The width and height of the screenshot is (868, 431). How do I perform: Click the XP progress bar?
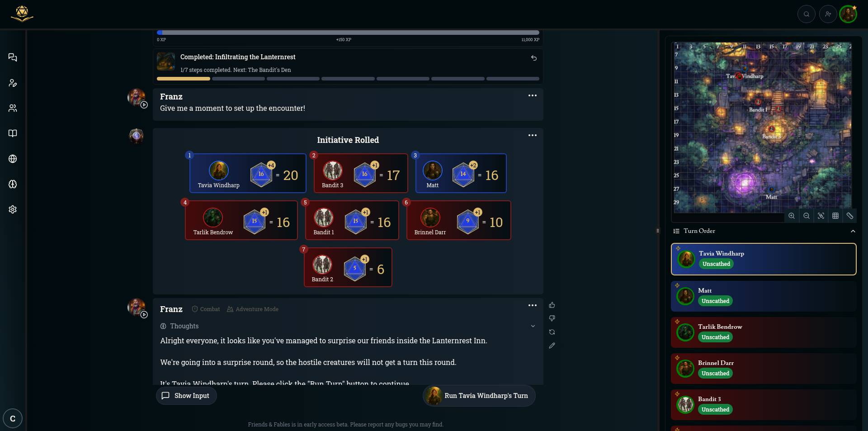[348, 33]
